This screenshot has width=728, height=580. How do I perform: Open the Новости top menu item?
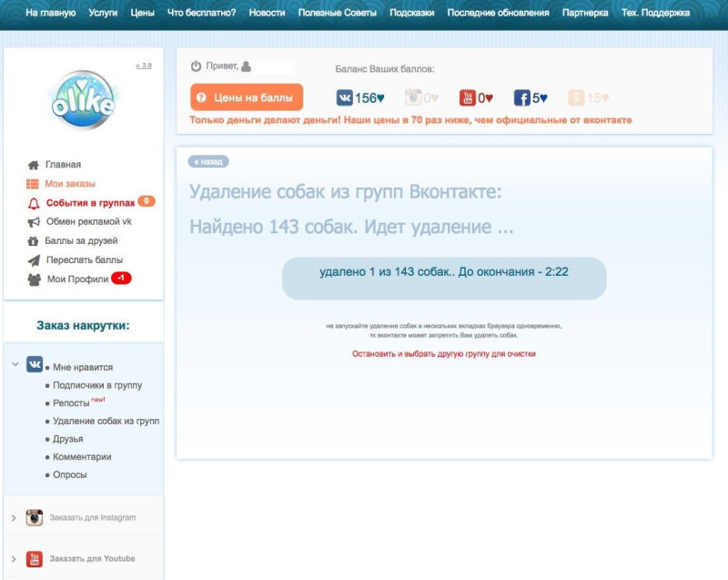267,13
